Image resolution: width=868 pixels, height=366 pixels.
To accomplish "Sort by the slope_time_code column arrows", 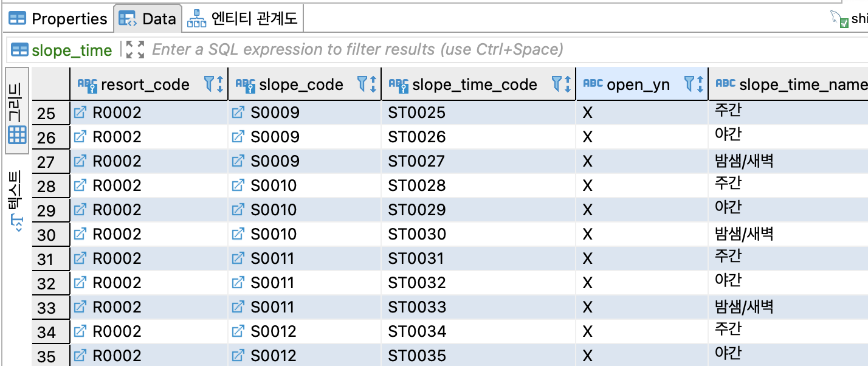I will (x=568, y=84).
